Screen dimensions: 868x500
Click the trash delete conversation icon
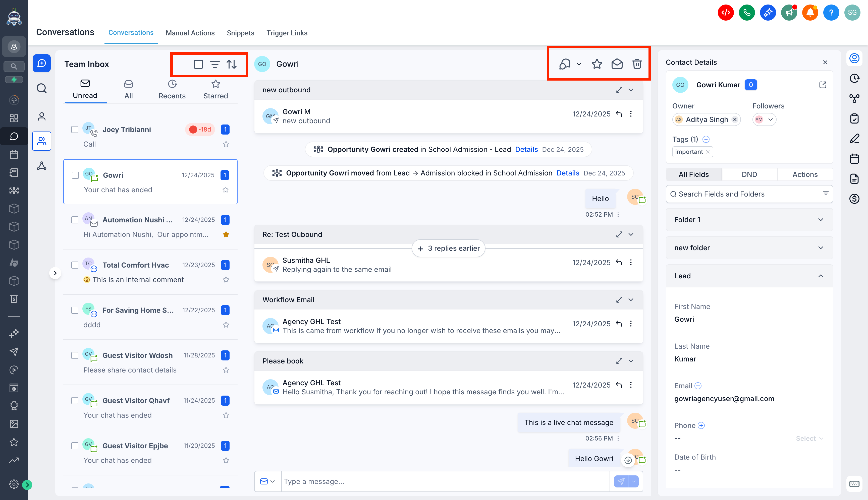tap(637, 64)
